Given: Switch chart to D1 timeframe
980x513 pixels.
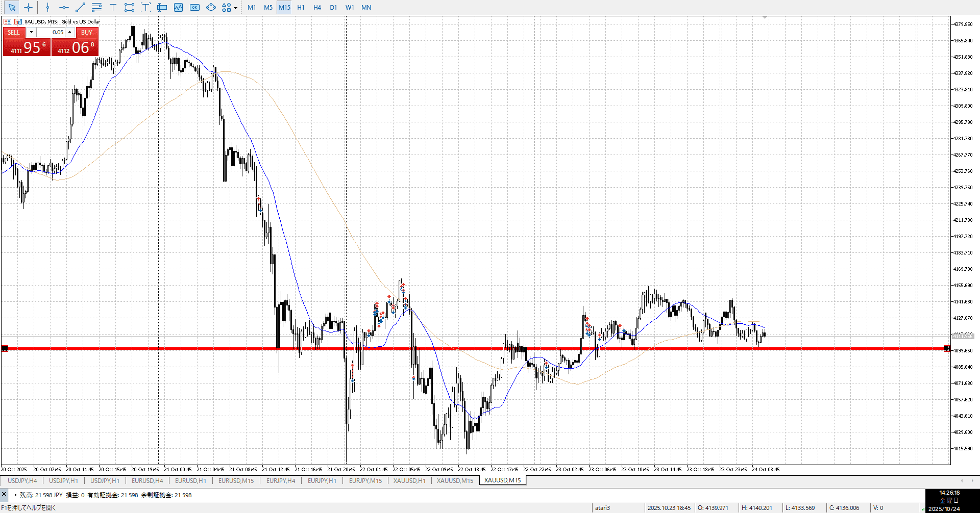Looking at the screenshot, I should (x=333, y=7).
